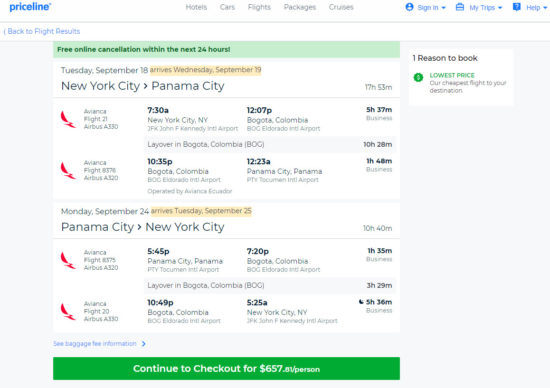Click the Lowest Price green dollar icon

[418, 77]
